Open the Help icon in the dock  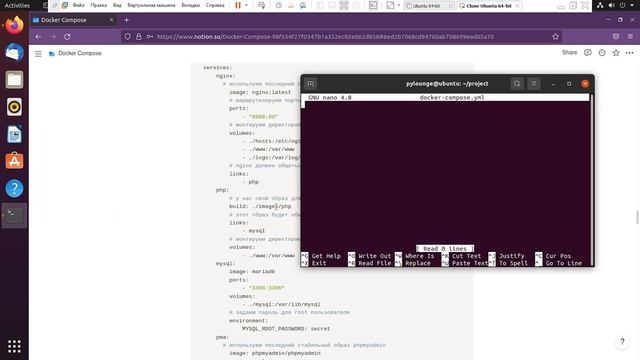point(14,189)
